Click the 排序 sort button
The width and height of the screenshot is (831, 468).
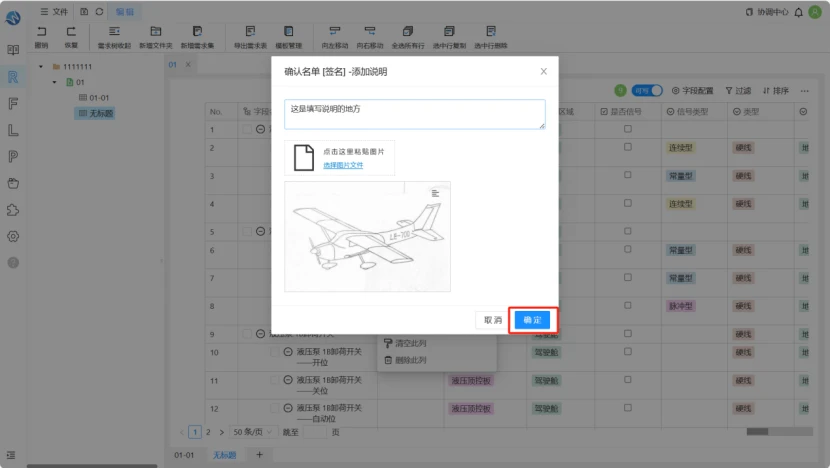point(775,91)
